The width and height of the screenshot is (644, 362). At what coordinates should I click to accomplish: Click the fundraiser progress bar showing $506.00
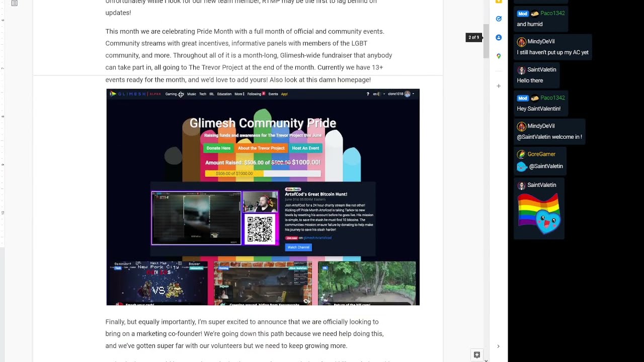[263, 173]
